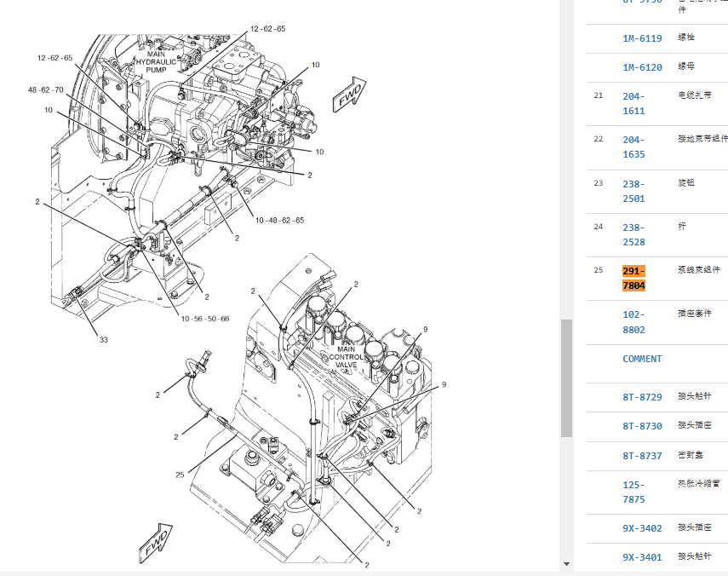Open part link 8T-8737
Screen dimensions: 728x576
642,456
